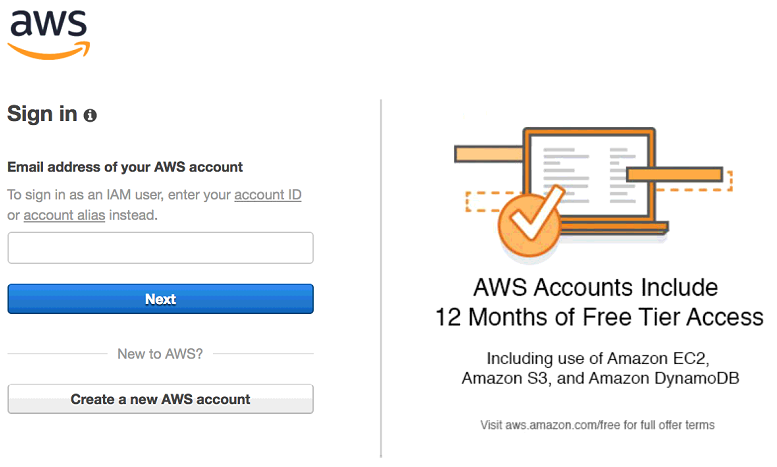Viewport: 777px width, 467px height.
Task: Click the dashed orange box left of laptop
Action: coord(491,202)
